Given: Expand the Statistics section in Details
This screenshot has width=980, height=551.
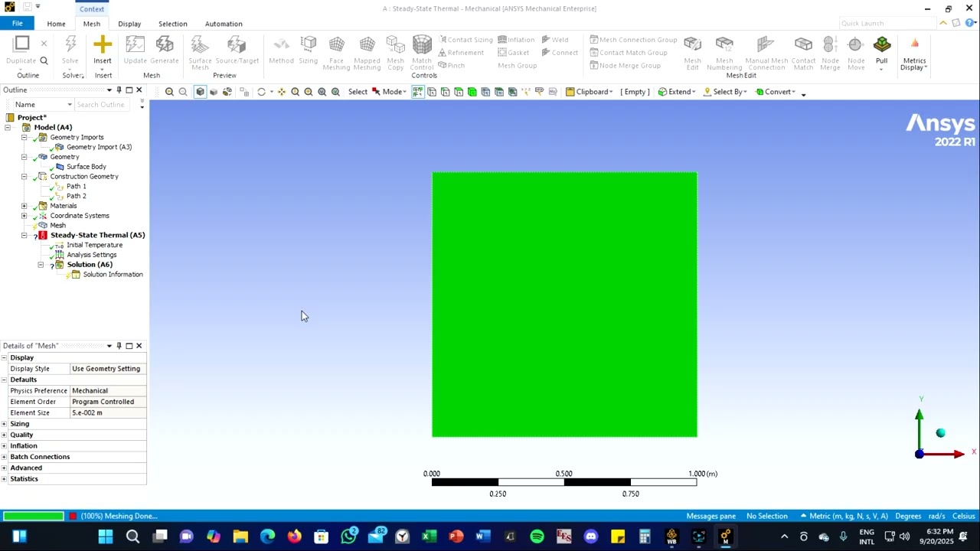Looking at the screenshot, I should click(5, 479).
